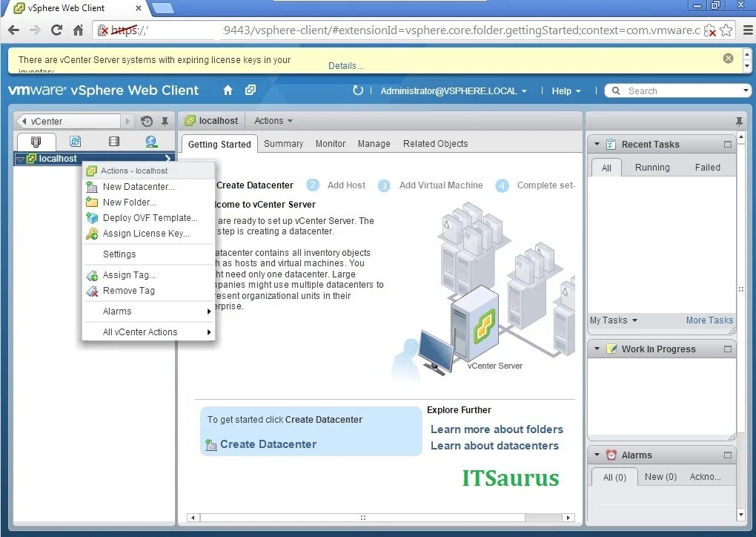Maximize the Recent Tasks panel
This screenshot has width=756, height=537.
coord(728,144)
